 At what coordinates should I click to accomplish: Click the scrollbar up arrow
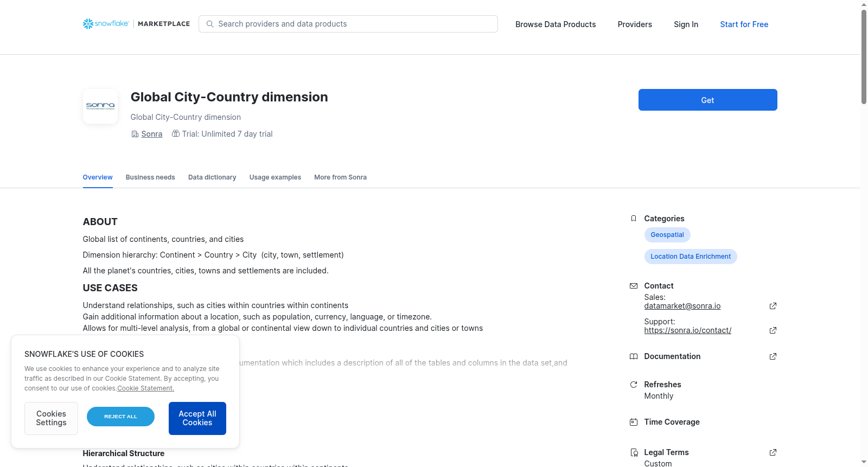click(864, 4)
